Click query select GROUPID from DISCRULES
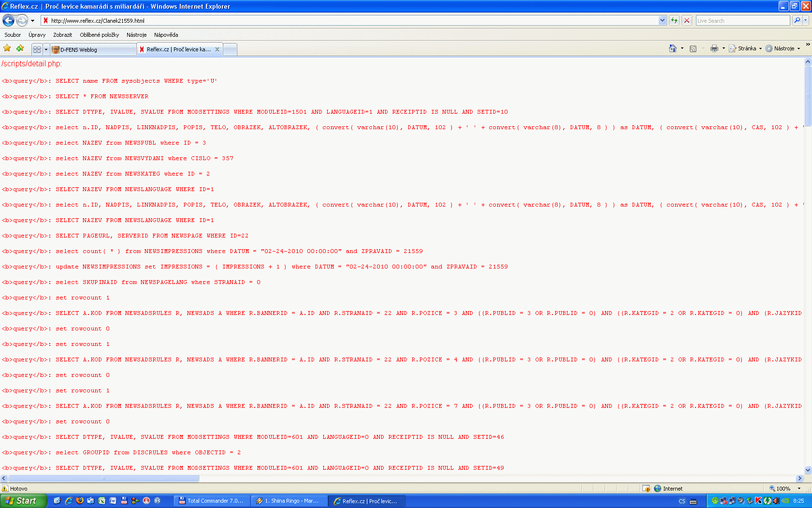 pyautogui.click(x=121, y=452)
